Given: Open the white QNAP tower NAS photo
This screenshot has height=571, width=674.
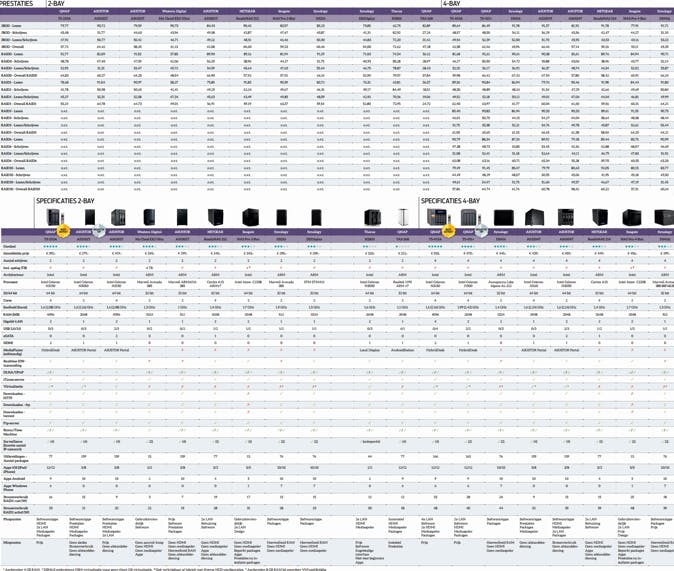Looking at the screenshot, I should [x=403, y=217].
